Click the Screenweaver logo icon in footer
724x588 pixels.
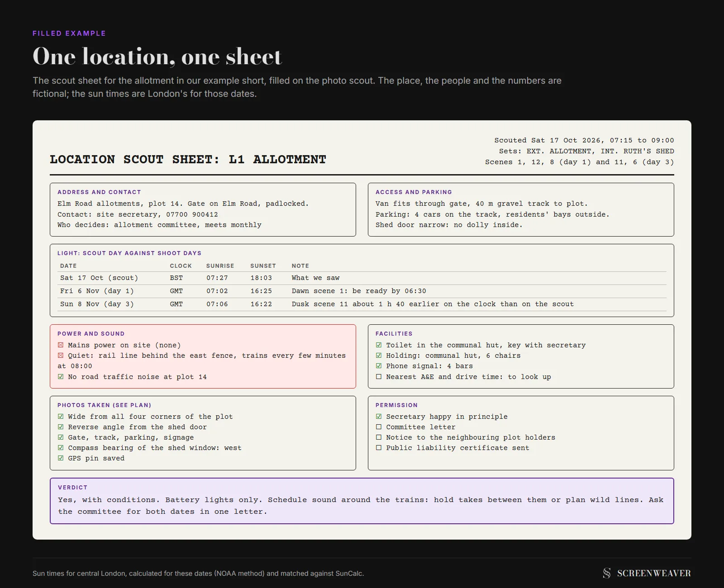click(607, 573)
